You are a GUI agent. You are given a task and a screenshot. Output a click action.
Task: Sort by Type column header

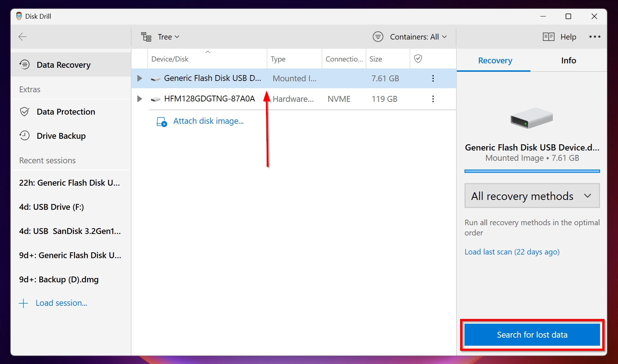pos(295,59)
